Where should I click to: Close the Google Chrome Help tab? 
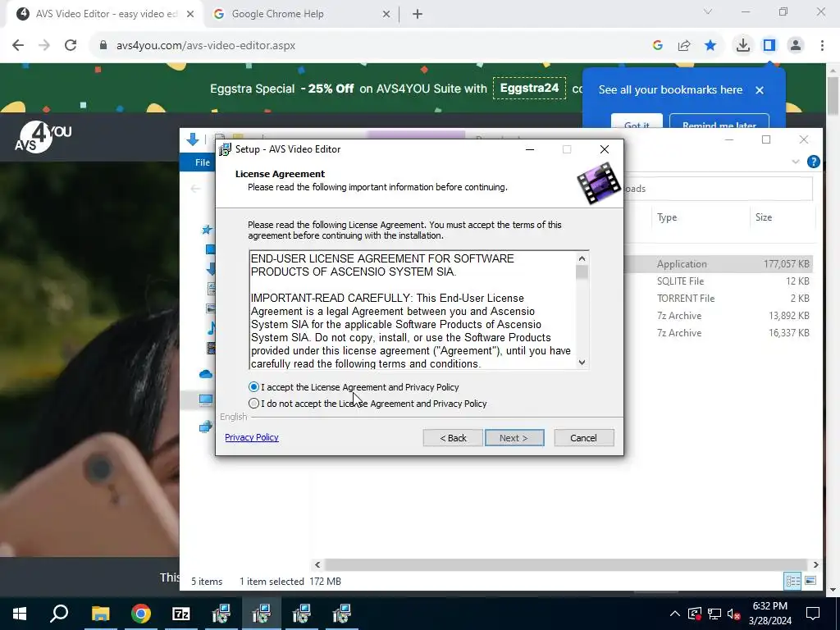tap(386, 14)
